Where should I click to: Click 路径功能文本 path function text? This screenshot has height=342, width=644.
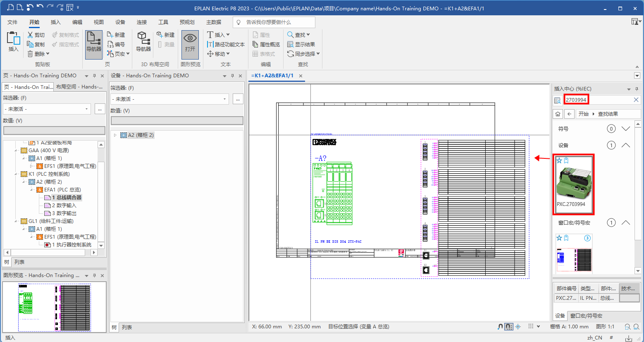click(x=226, y=44)
